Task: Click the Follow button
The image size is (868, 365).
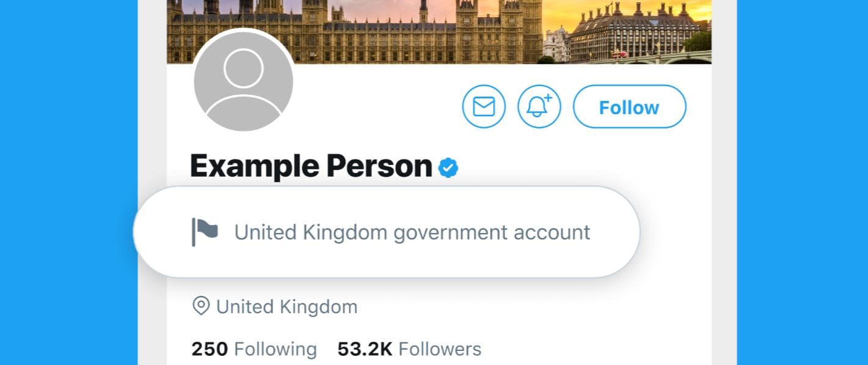Action: coord(629,107)
